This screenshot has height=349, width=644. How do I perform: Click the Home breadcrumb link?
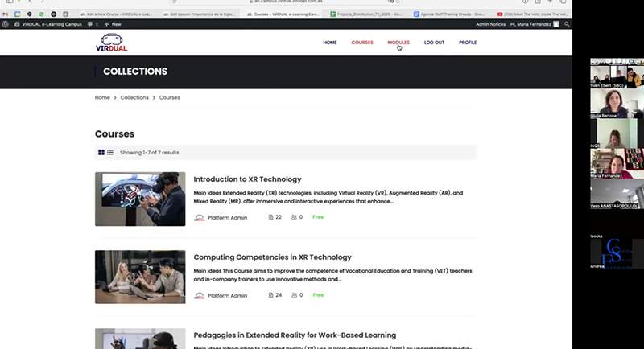click(x=102, y=97)
